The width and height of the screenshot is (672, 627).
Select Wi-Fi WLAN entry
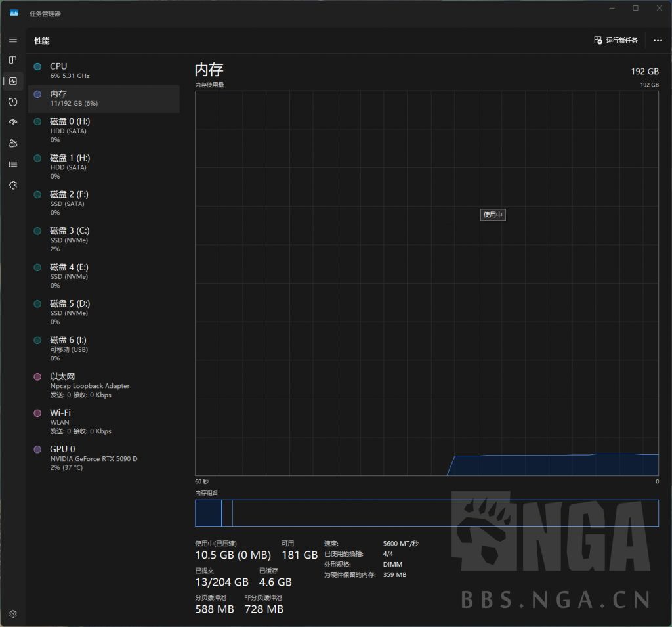[104, 422]
